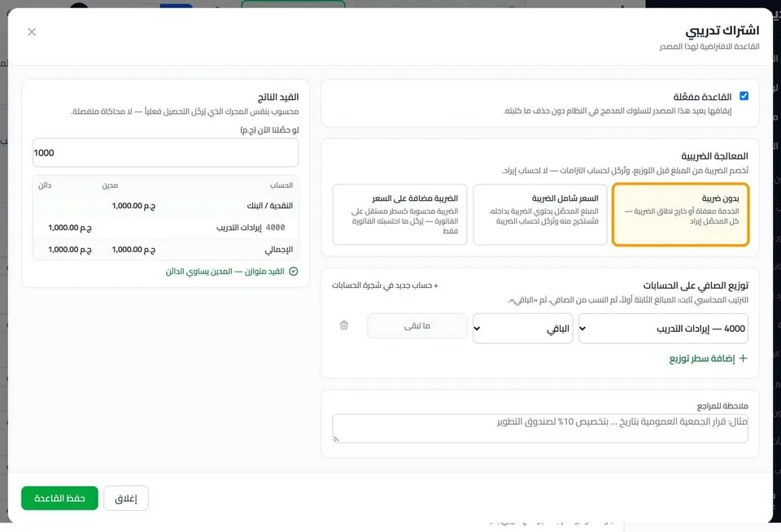Click the 4000 إيرادات التدريب table row

pos(165,228)
